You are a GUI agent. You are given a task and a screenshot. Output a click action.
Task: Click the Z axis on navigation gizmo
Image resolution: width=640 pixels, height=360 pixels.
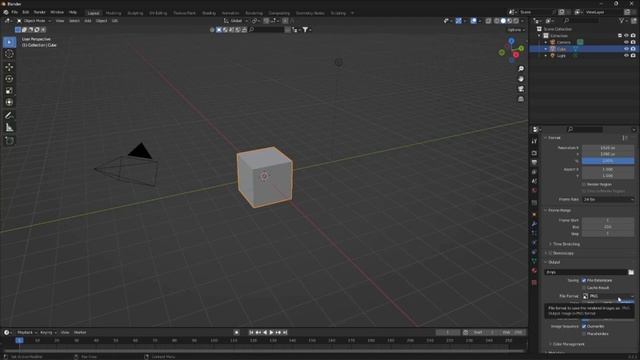pos(511,41)
